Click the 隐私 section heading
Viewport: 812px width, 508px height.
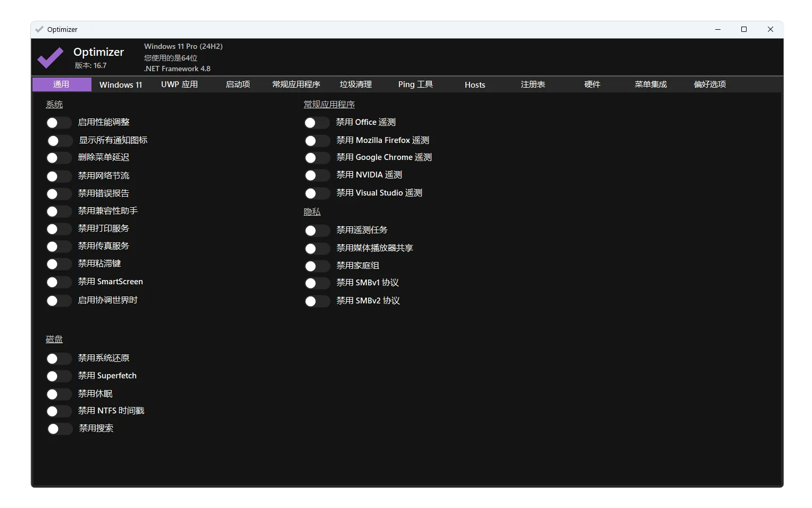312,212
